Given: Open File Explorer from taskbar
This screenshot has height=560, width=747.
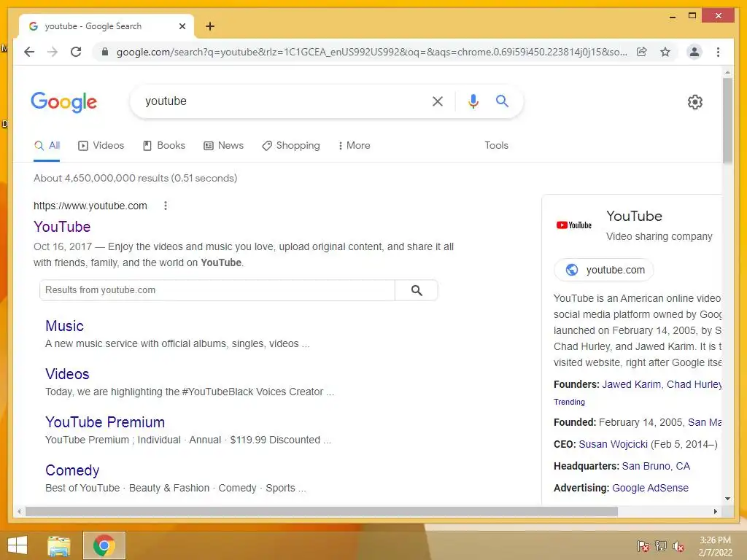Looking at the screenshot, I should pyautogui.click(x=59, y=545).
